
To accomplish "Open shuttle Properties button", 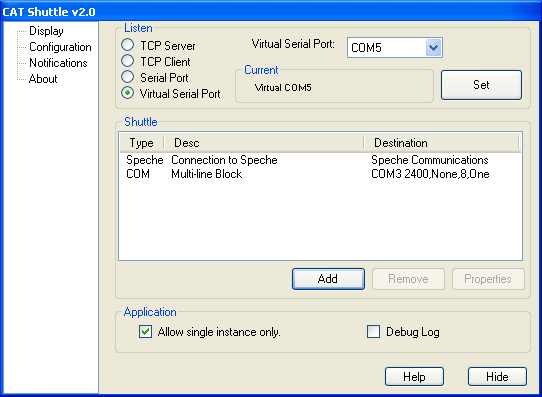I will coord(488,279).
